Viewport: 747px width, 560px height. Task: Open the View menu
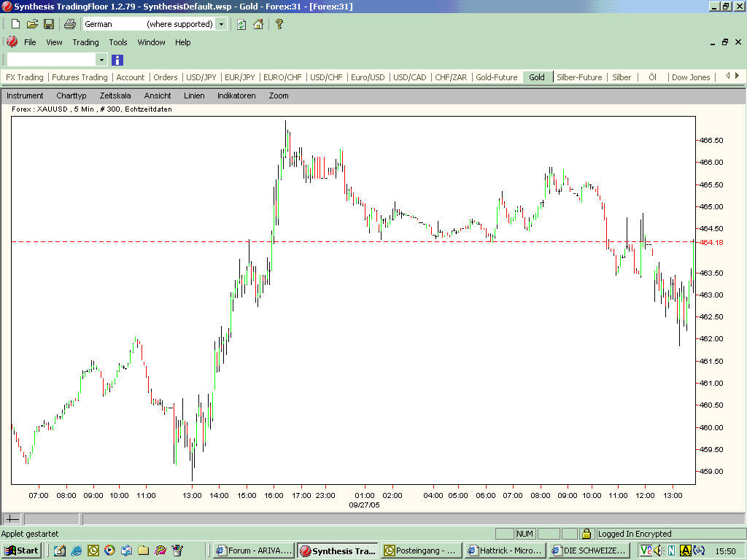(54, 42)
